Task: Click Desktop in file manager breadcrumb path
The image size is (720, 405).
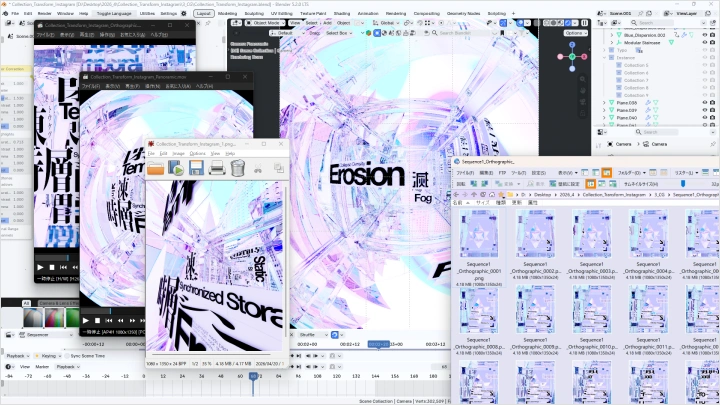Action: 542,195
